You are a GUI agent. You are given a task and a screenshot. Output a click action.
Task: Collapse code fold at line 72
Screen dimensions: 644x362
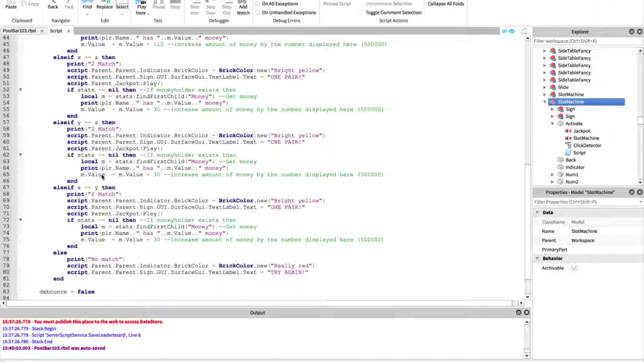(20, 220)
